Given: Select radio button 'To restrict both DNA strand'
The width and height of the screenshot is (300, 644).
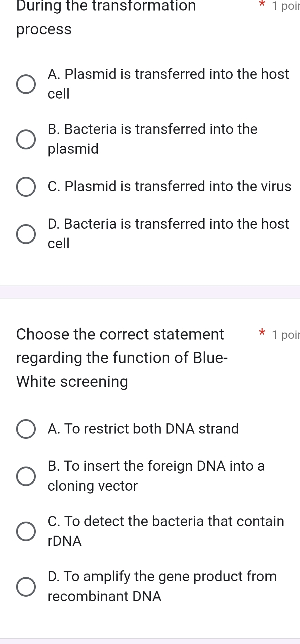Looking at the screenshot, I should click(x=26, y=429).
